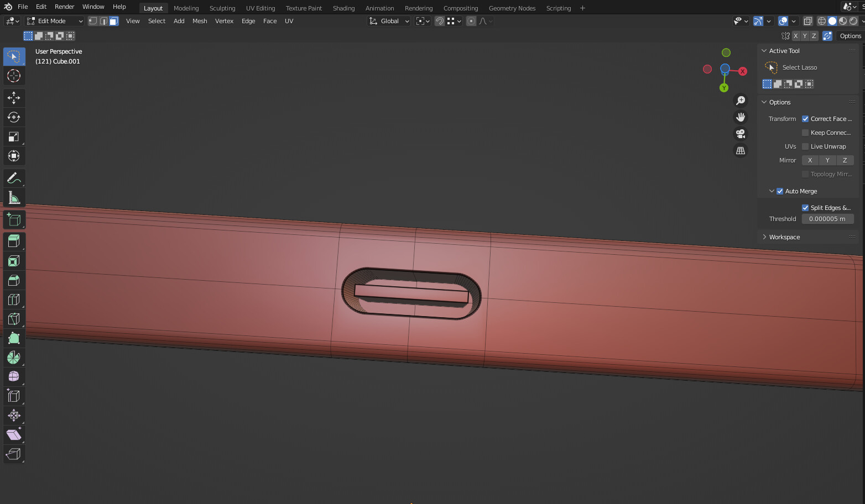This screenshot has height=504, width=865.
Task: Select the Inset Faces tool
Action: pyautogui.click(x=14, y=261)
